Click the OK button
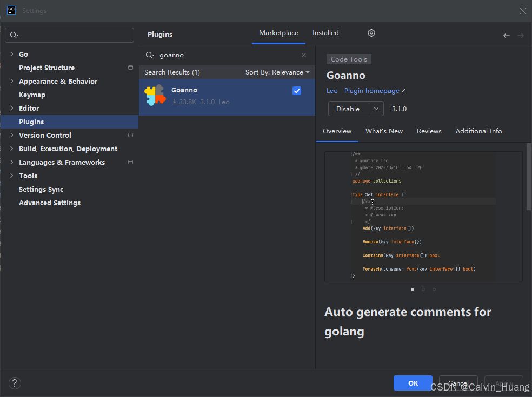 point(413,383)
